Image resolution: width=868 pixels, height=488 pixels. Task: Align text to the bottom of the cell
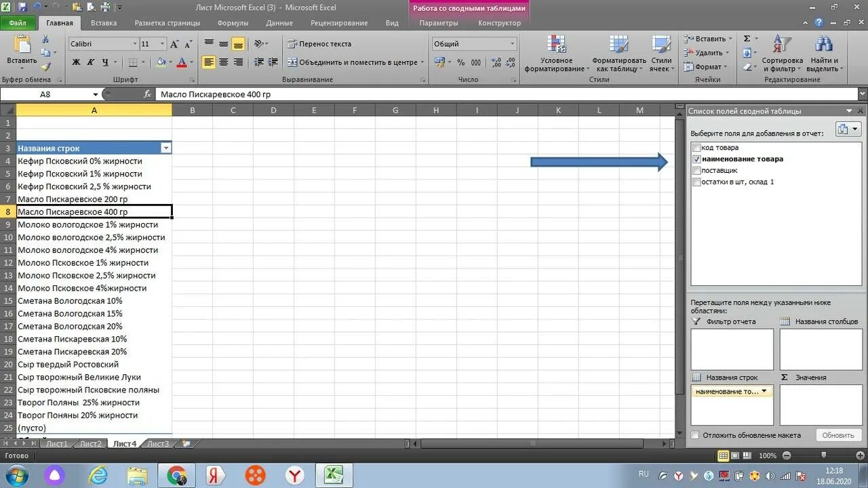[x=238, y=44]
